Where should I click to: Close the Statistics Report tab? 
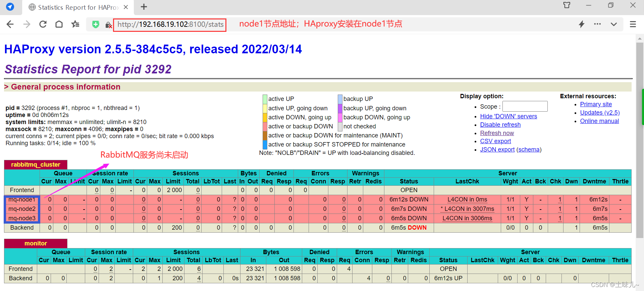126,7
